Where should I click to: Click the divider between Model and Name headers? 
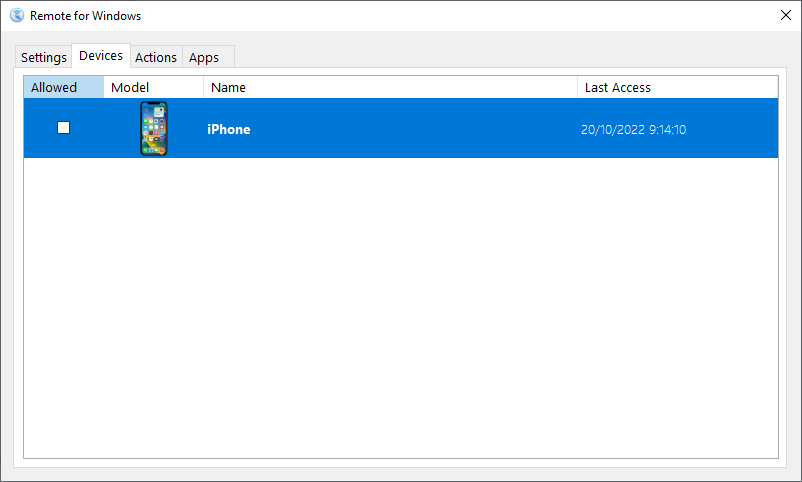(203, 87)
